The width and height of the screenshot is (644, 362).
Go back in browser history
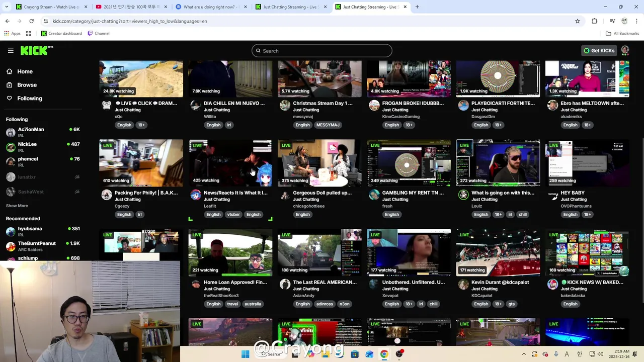pyautogui.click(x=7, y=21)
